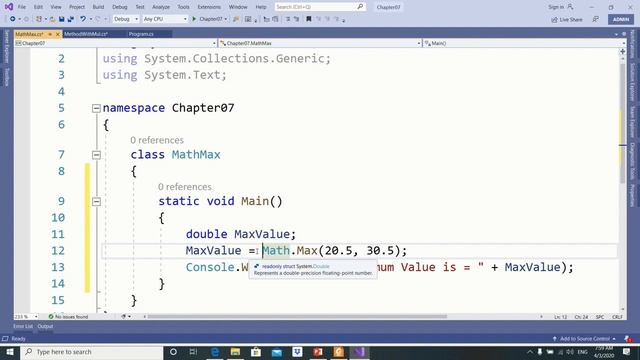The height and width of the screenshot is (360, 640).
Task: Click the Send Feedback icon
Action: pos(596,19)
